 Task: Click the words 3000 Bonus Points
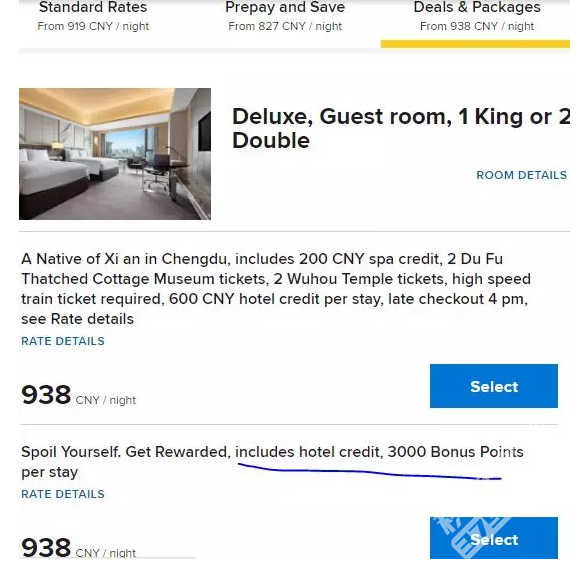455,452
